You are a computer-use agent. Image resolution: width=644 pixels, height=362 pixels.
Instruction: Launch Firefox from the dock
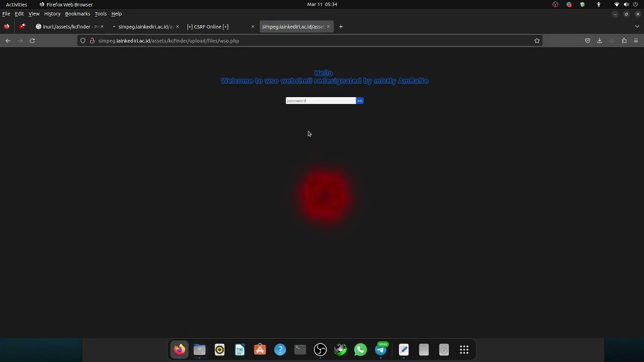point(179,349)
